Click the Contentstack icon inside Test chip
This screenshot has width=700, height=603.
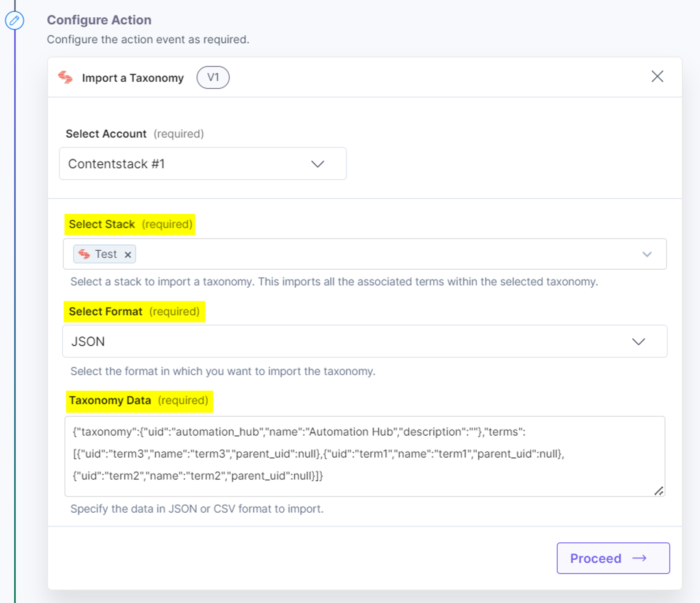tap(84, 254)
